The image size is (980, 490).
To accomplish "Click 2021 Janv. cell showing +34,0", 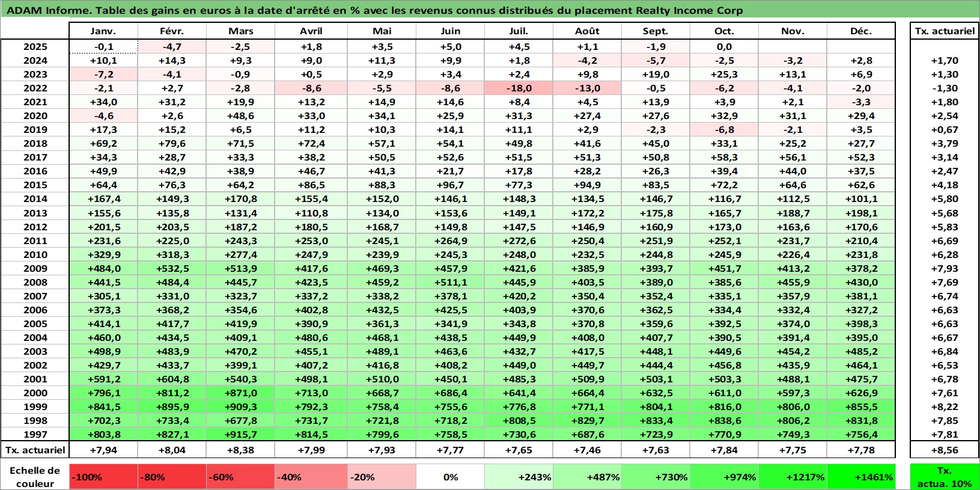I will 103,102.
